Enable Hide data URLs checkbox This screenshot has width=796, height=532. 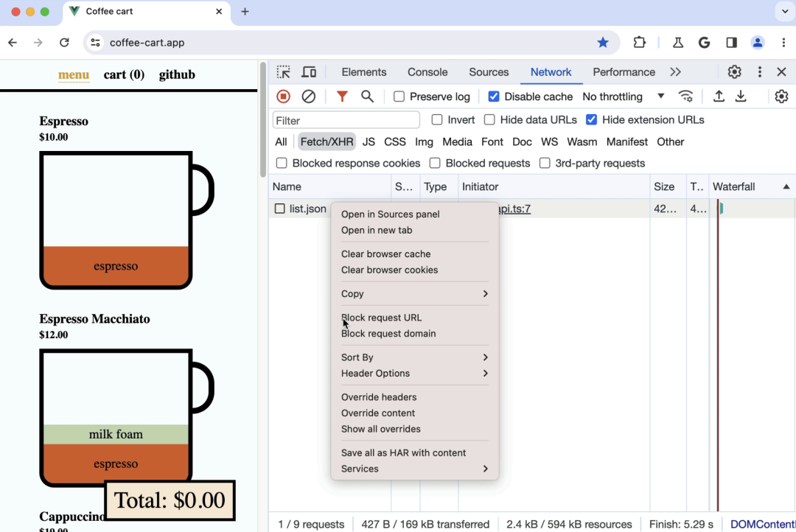(x=489, y=120)
